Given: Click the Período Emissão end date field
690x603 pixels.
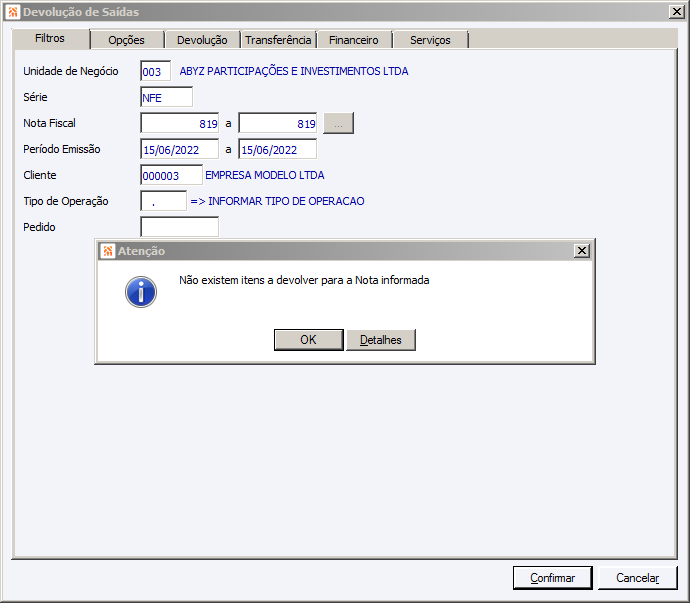Looking at the screenshot, I should tap(278, 149).
